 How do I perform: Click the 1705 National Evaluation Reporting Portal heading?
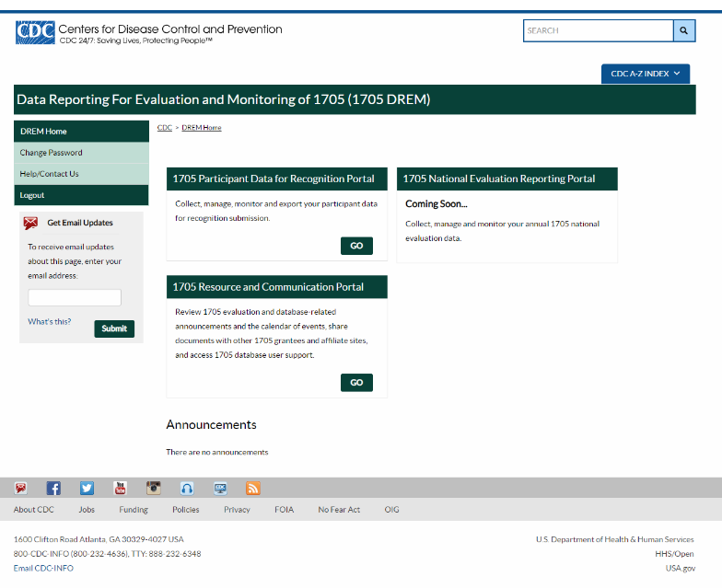(499, 179)
